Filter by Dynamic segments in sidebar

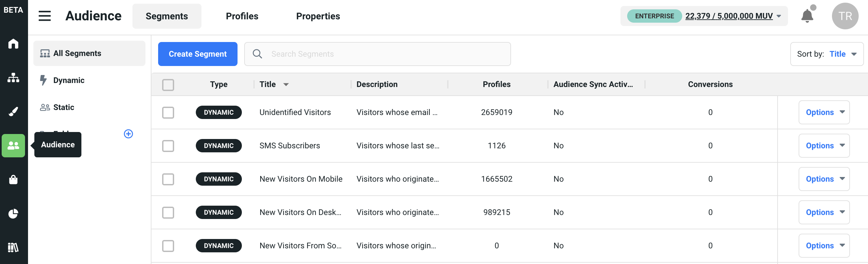(x=69, y=80)
